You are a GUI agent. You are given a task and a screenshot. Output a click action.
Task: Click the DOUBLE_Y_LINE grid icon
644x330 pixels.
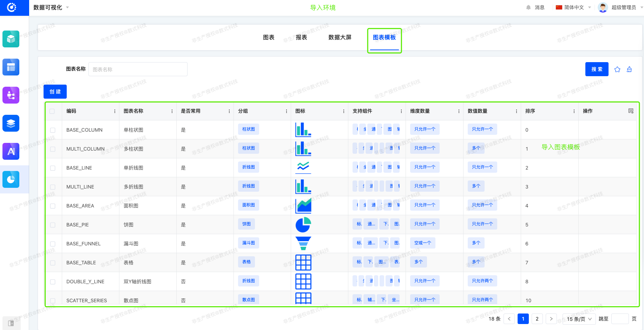[x=303, y=281]
